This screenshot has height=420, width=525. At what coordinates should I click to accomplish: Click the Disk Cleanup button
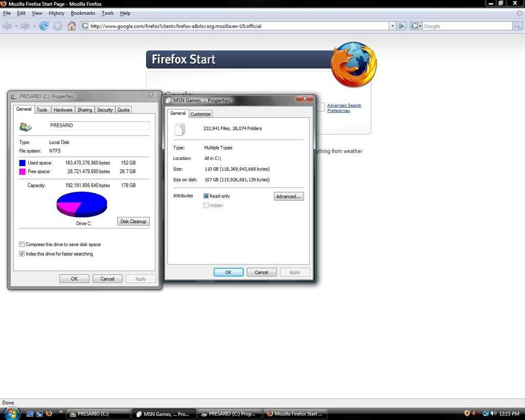pyautogui.click(x=133, y=222)
